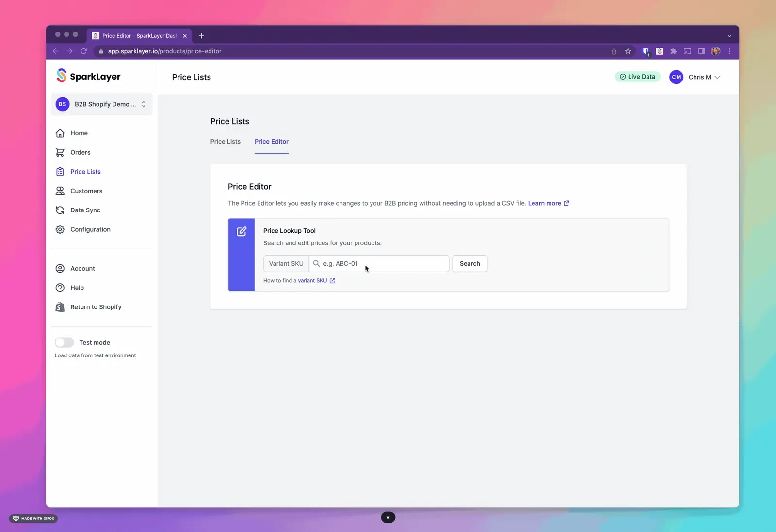Viewport: 776px width, 532px height.
Task: Switch to the Price Lists tab
Action: (x=226, y=142)
